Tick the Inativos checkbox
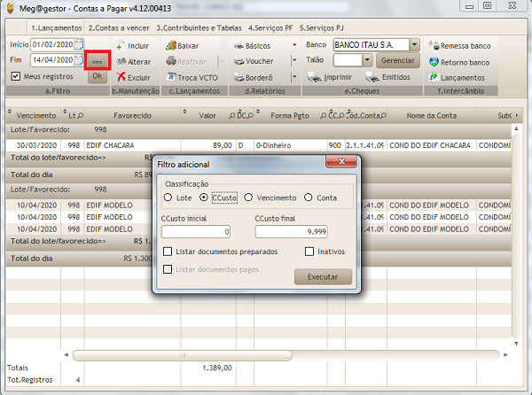 309,252
